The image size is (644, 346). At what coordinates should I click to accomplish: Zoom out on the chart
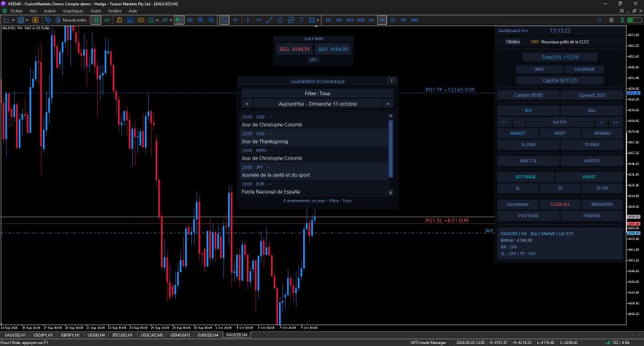(211, 19)
